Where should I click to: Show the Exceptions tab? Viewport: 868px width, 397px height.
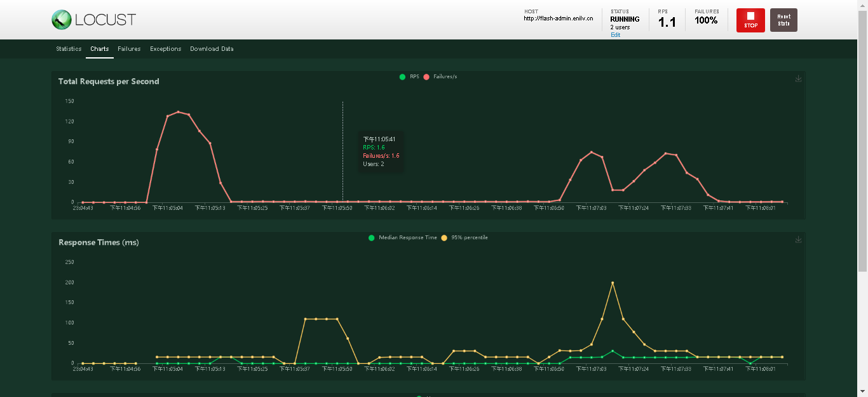click(166, 49)
